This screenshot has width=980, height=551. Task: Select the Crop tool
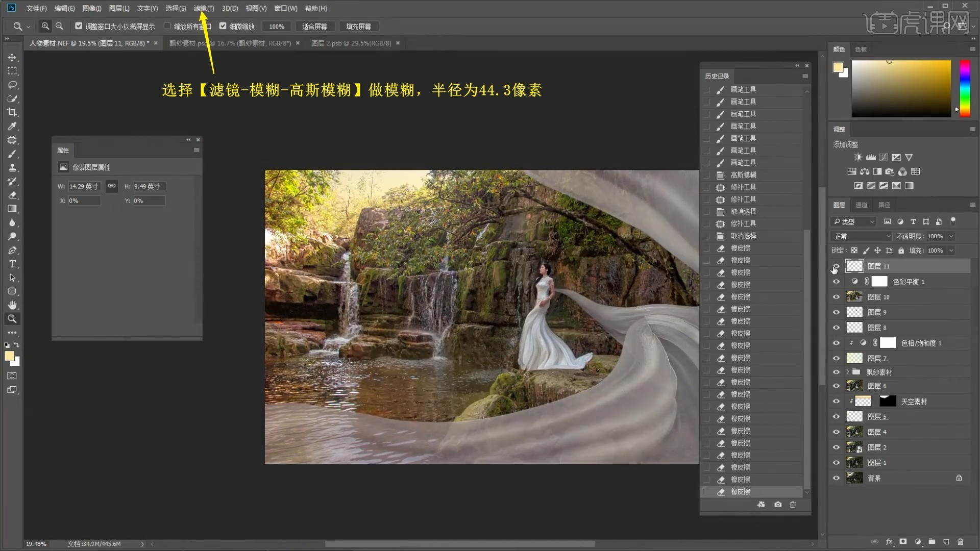12,112
